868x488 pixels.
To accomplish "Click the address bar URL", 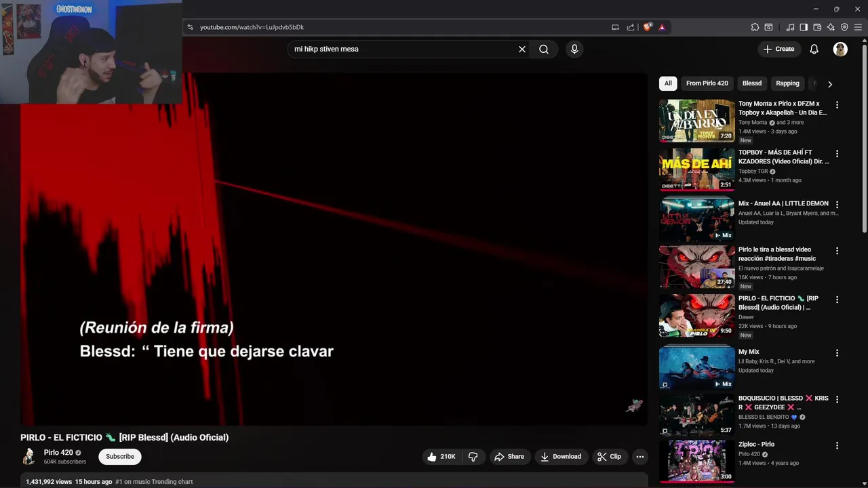I will (x=252, y=27).
